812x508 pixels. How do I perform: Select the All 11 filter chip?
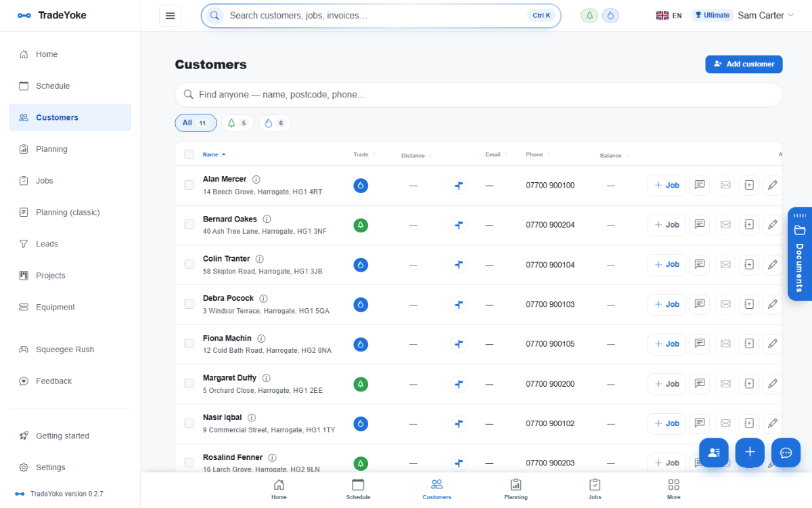[196, 123]
